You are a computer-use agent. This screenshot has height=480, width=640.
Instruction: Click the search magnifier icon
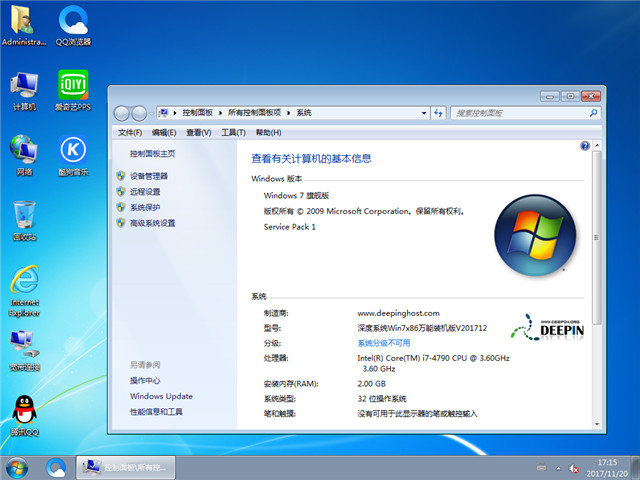[593, 113]
